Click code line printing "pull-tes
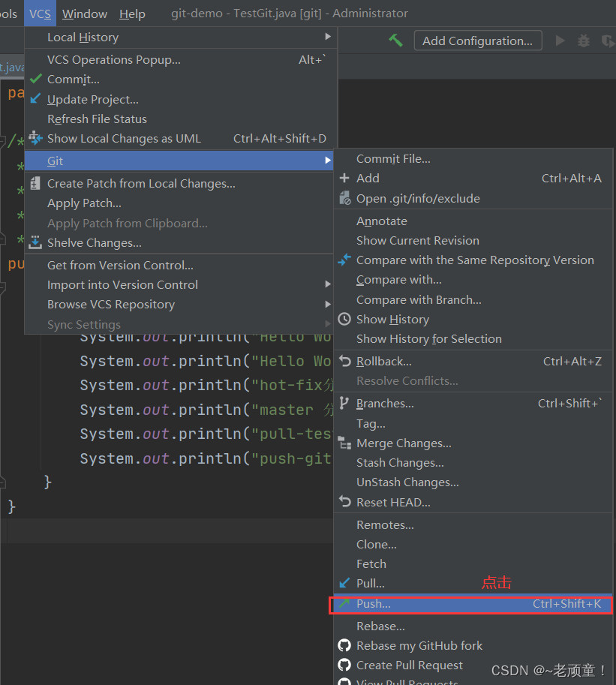The height and width of the screenshot is (685, 616). click(x=206, y=434)
